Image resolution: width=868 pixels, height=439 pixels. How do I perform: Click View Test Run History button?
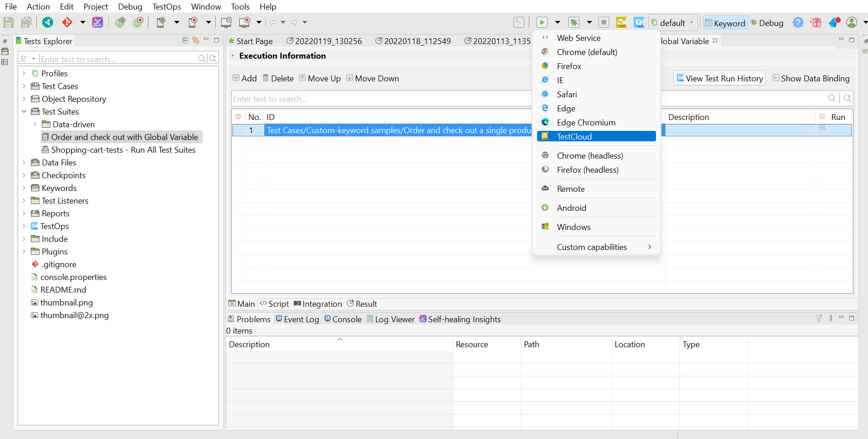[720, 78]
